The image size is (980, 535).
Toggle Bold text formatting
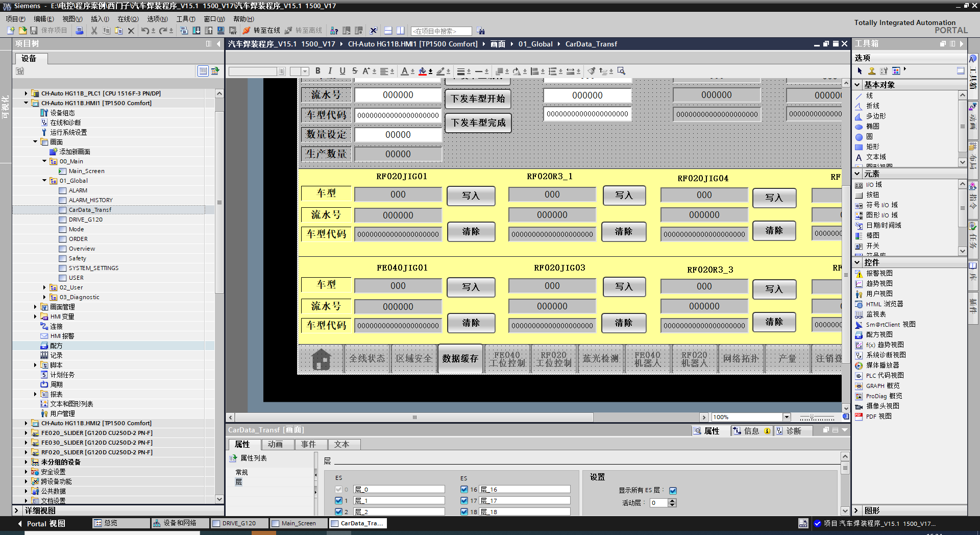point(318,71)
